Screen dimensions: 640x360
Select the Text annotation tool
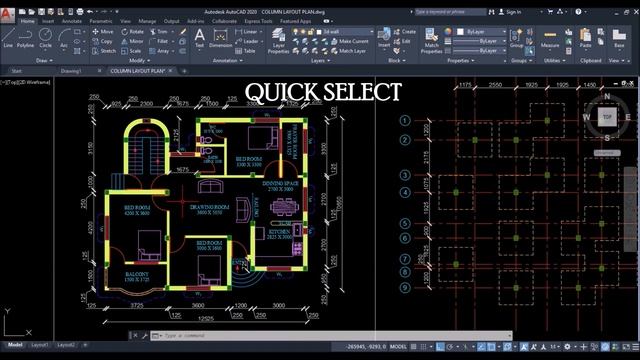[199, 38]
